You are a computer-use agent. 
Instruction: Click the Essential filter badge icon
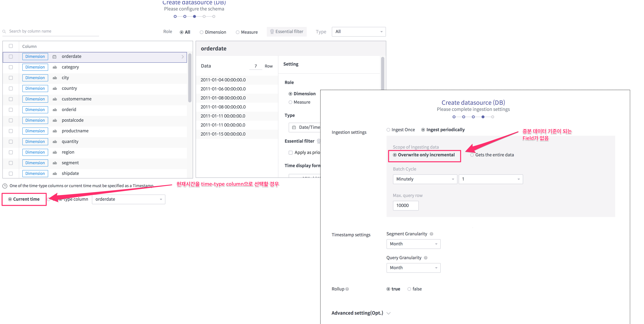[272, 32]
